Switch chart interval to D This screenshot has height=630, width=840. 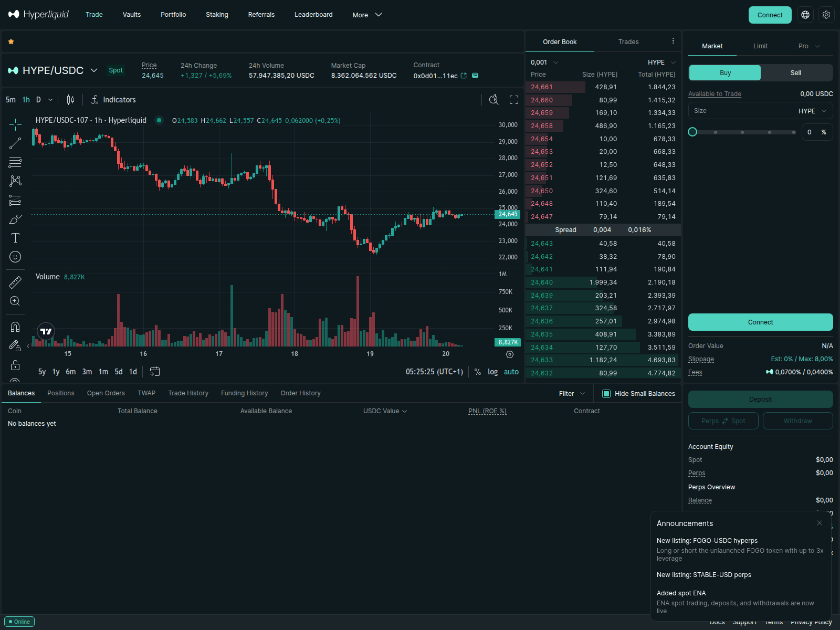[38, 100]
